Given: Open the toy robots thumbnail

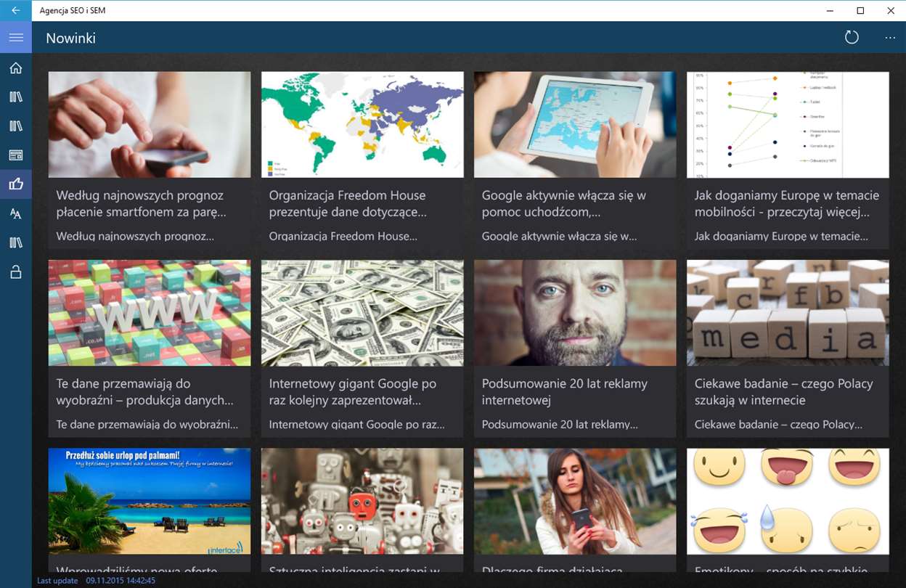Looking at the screenshot, I should pyautogui.click(x=362, y=501).
